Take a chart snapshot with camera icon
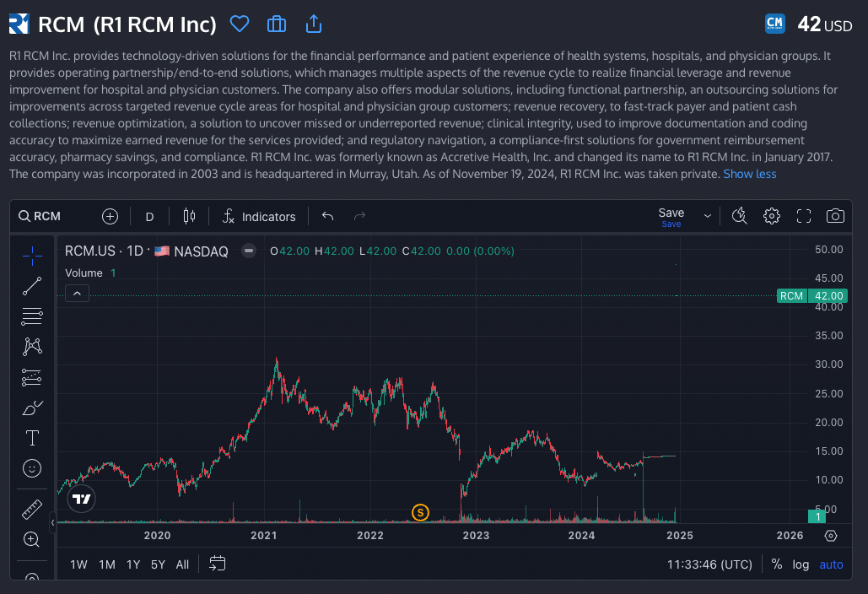 835,216
